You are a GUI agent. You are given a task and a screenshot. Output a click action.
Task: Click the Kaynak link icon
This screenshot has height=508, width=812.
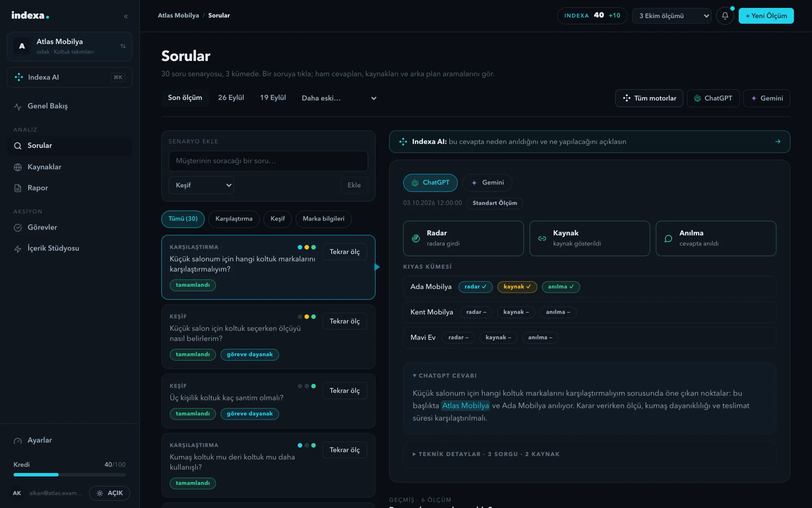542,238
